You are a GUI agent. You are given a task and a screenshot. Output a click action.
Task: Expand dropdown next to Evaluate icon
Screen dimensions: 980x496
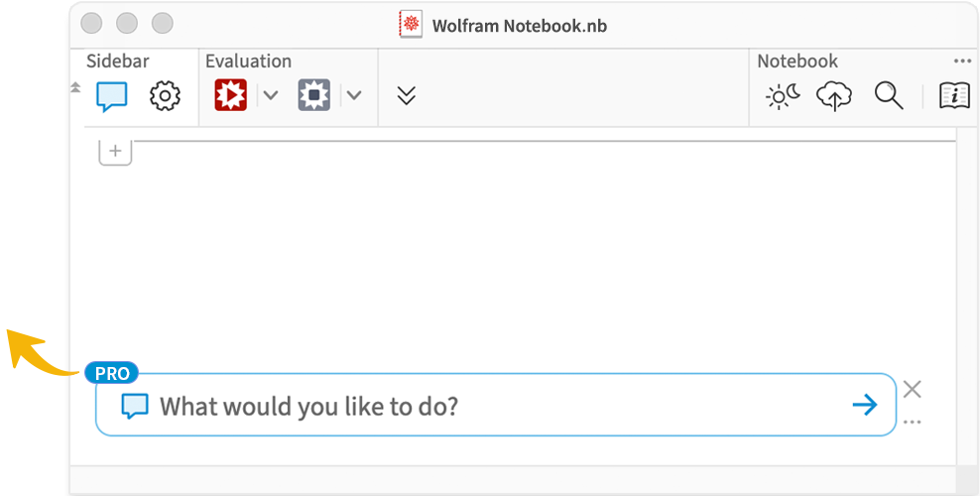[270, 95]
